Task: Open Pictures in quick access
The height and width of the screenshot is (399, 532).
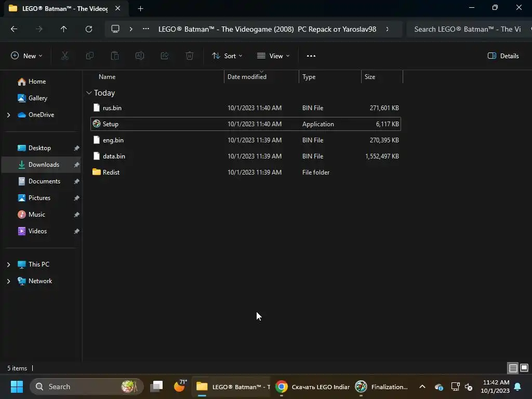Action: pos(39,198)
